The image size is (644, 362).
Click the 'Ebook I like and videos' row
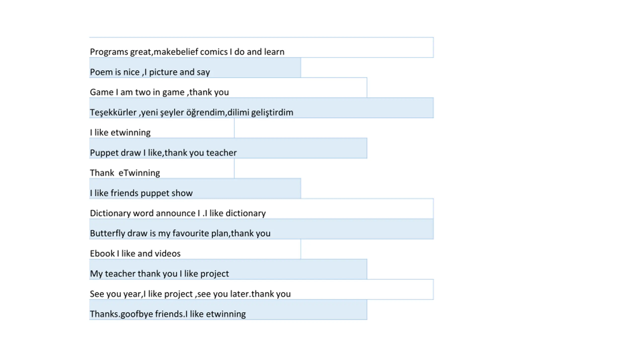[195, 249]
